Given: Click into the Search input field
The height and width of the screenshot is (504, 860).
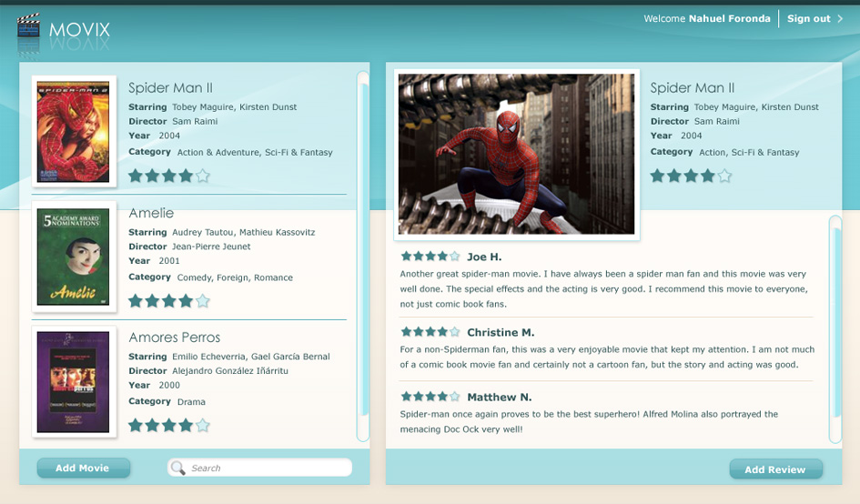Looking at the screenshot, I should 268,468.
